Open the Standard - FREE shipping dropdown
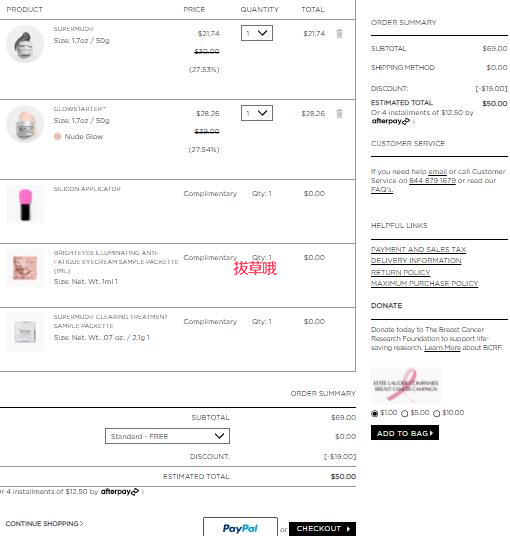The width and height of the screenshot is (510, 536). (167, 436)
